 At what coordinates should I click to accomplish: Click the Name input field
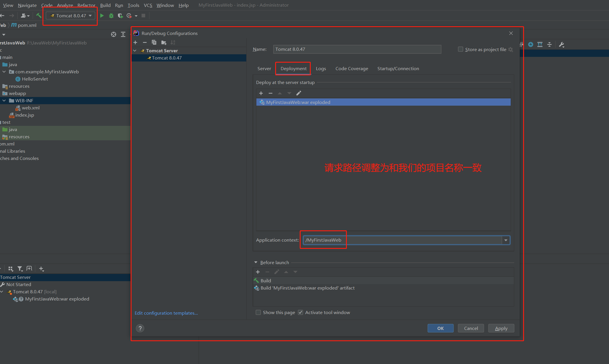(357, 49)
